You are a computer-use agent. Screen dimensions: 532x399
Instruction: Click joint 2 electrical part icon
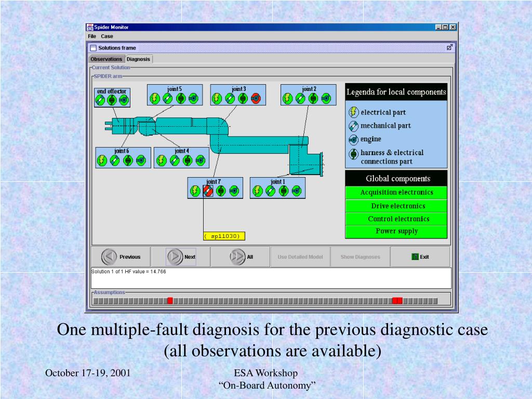tap(287, 98)
